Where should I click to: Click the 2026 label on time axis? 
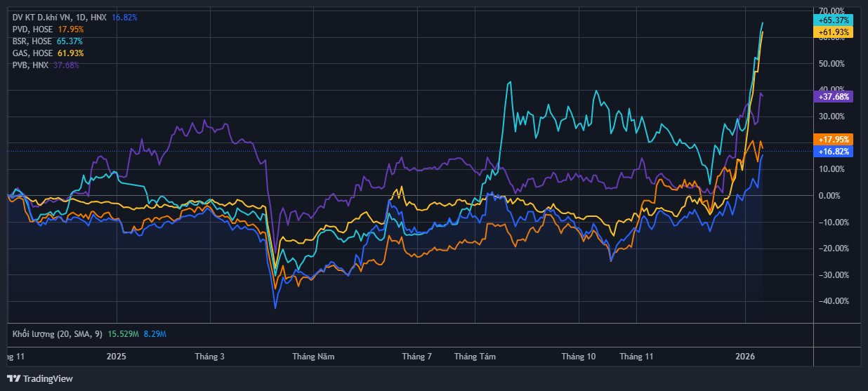pos(745,357)
